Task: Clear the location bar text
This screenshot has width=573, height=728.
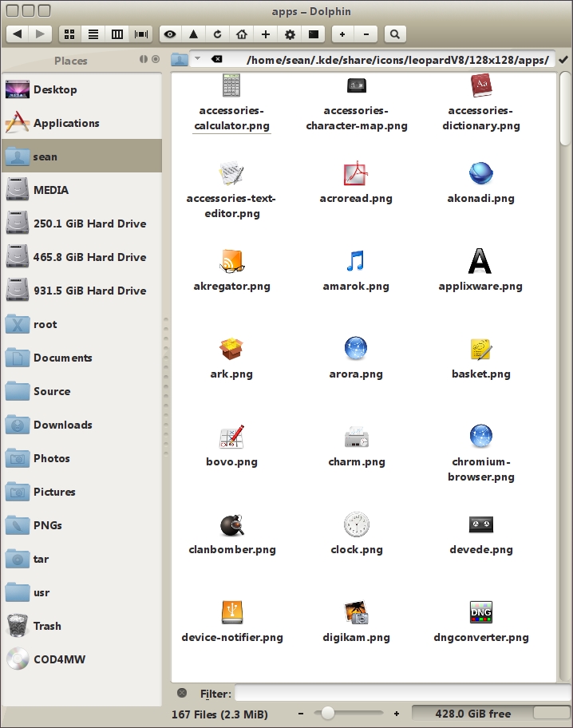Action: click(216, 59)
